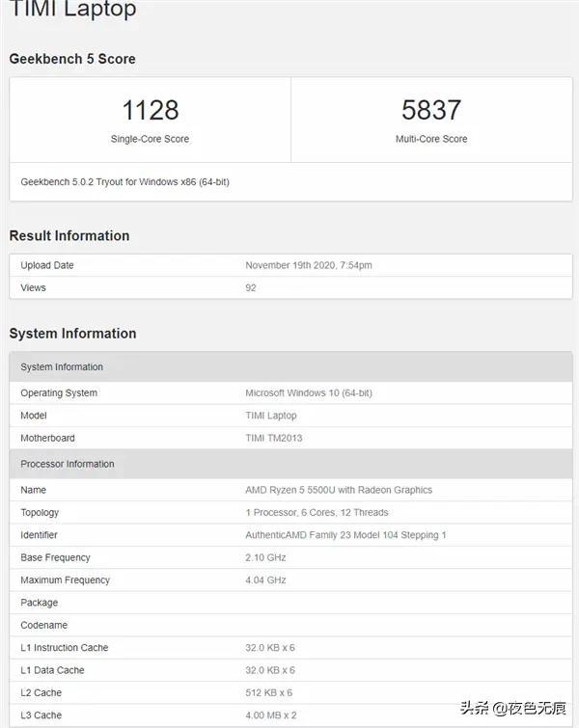Click the processor 'Name' row label
The image size is (579, 728).
coord(33,490)
